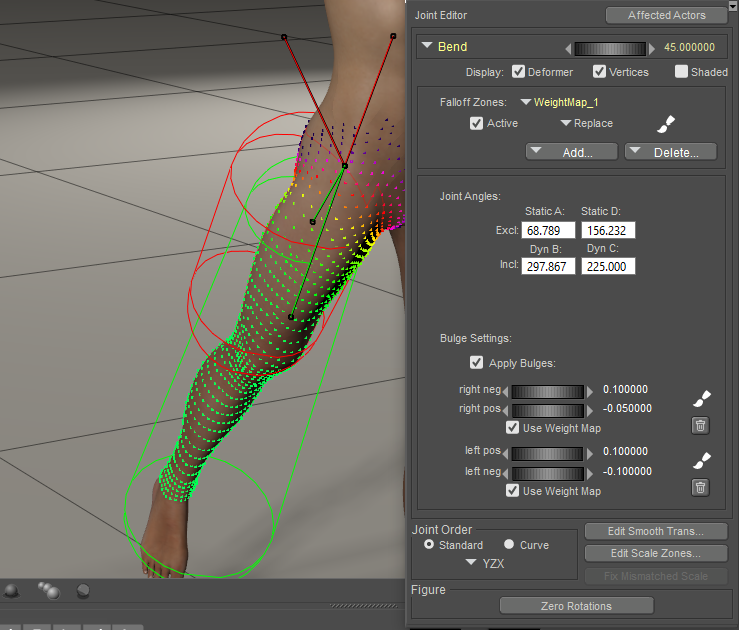Viewport: 739px width, 630px height.
Task: Click the Bend value dial slider
Action: 609,48
